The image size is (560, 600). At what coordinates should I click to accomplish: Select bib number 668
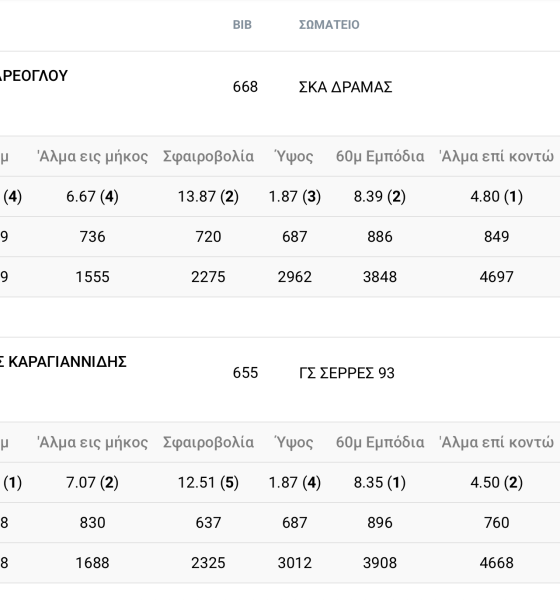(245, 87)
